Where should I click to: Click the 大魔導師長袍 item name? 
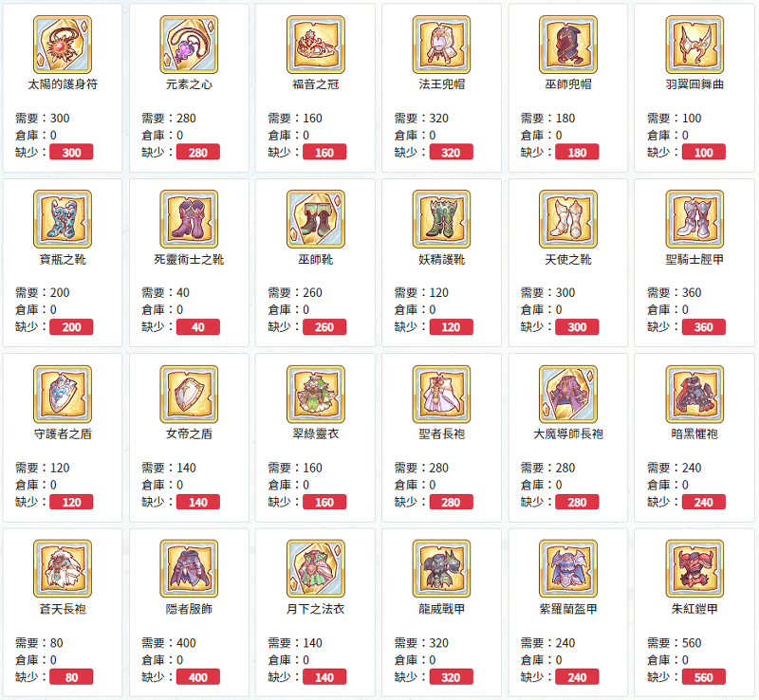(x=568, y=433)
